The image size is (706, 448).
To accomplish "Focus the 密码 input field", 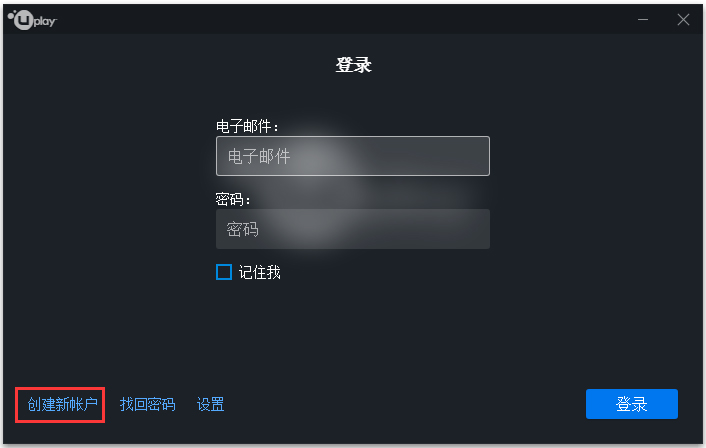I will tap(353, 229).
